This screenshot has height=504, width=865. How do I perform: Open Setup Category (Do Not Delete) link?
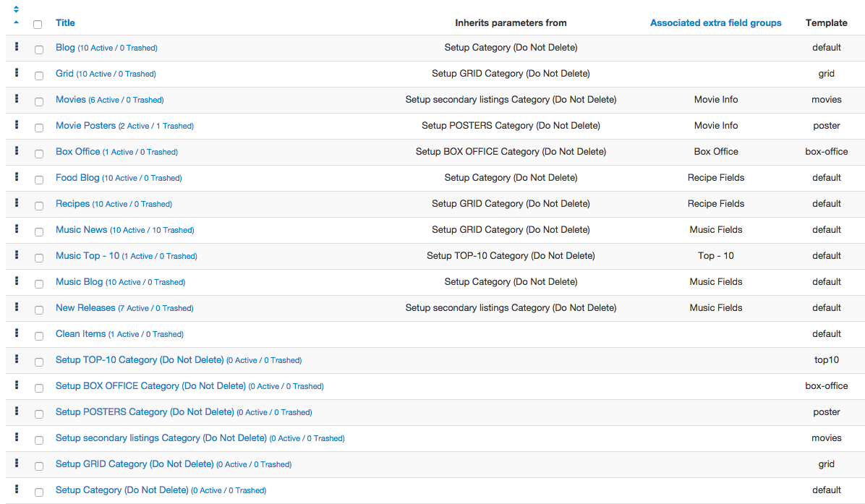[x=122, y=490]
